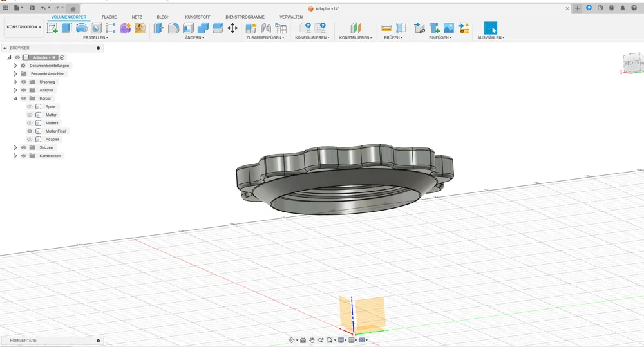Screen dimensions: 644x347
Task: Select the Measure ruler tool
Action: point(386,28)
